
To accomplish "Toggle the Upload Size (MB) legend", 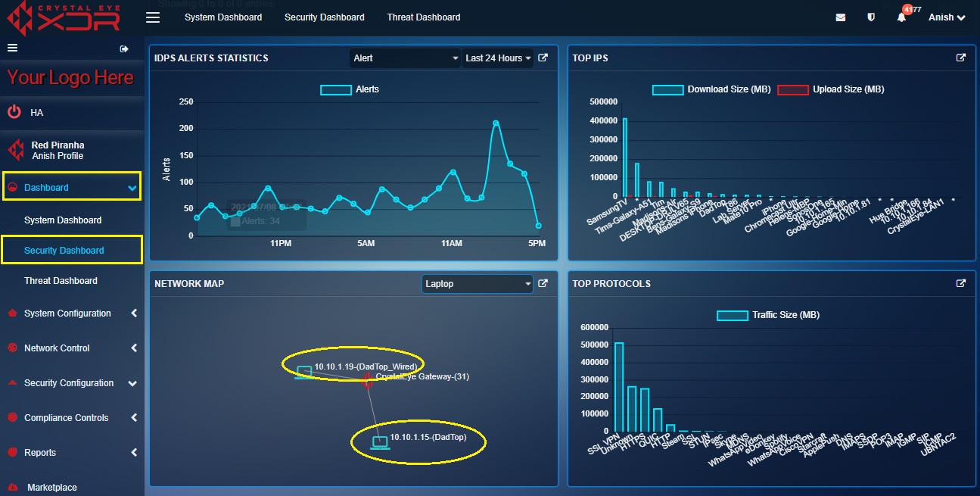I will pyautogui.click(x=831, y=89).
